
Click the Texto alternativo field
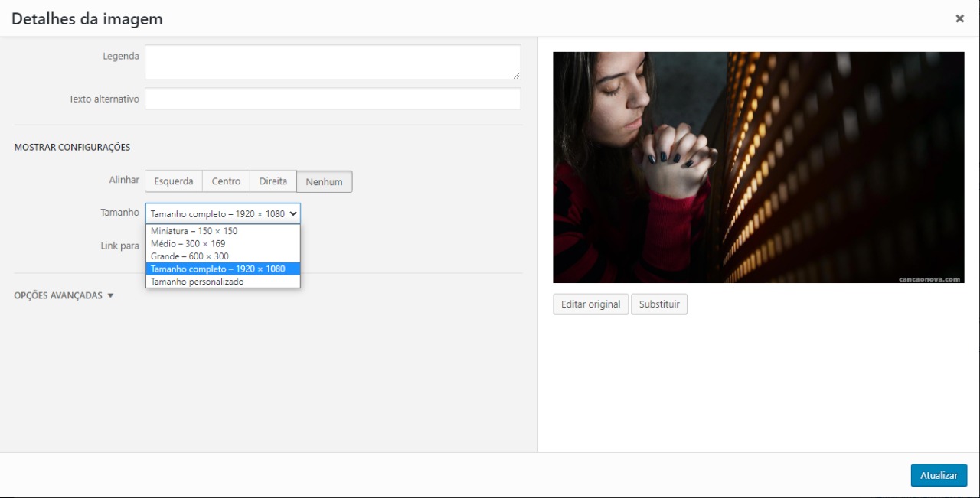(333, 99)
